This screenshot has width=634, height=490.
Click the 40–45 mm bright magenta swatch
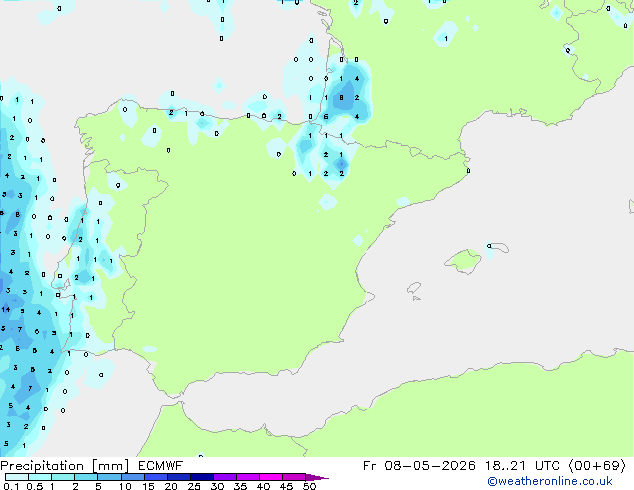[x=271, y=477]
